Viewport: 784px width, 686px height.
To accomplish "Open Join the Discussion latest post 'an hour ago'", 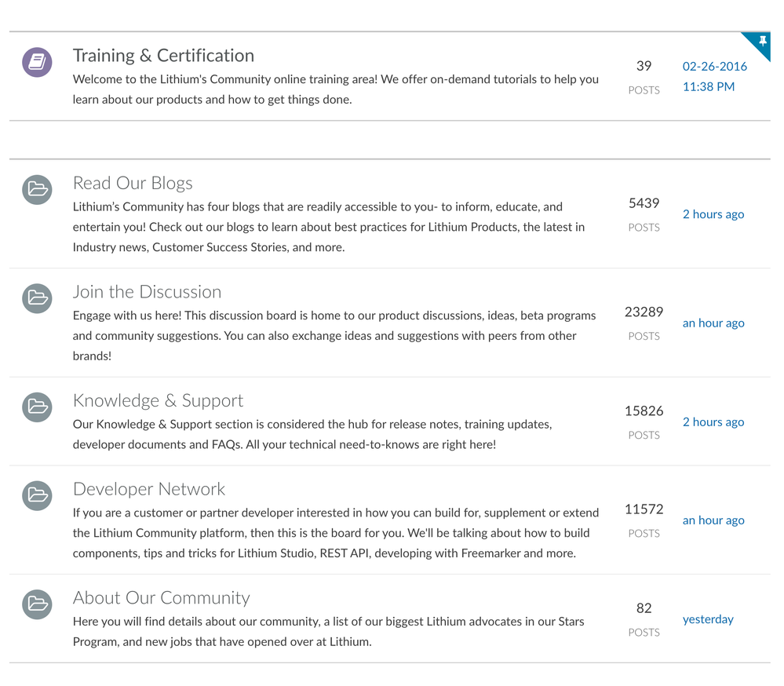I will 713,323.
